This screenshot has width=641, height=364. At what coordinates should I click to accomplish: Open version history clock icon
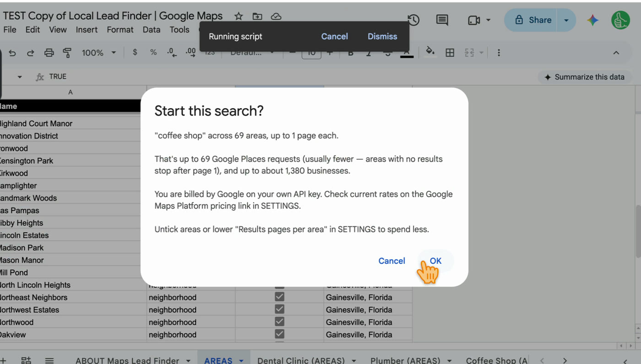click(413, 20)
